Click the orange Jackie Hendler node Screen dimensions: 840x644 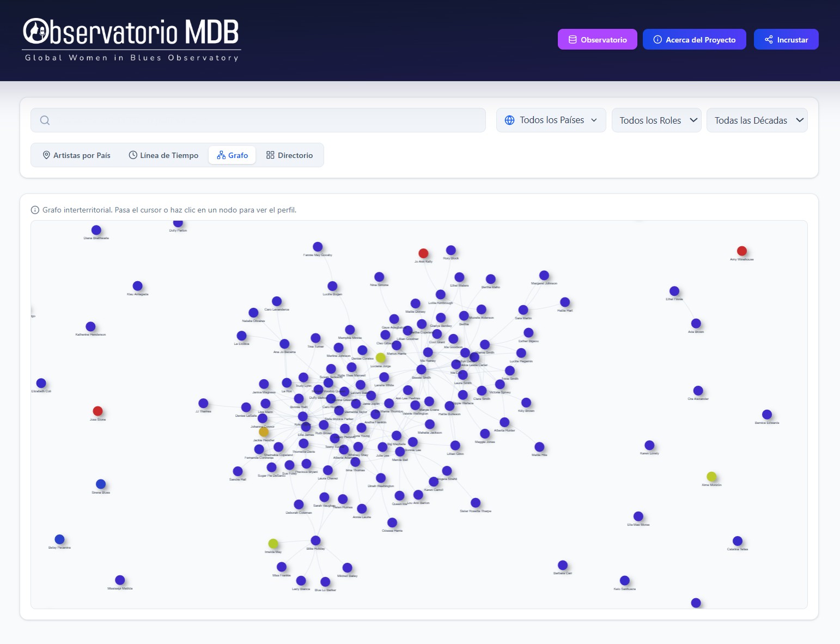click(x=264, y=432)
